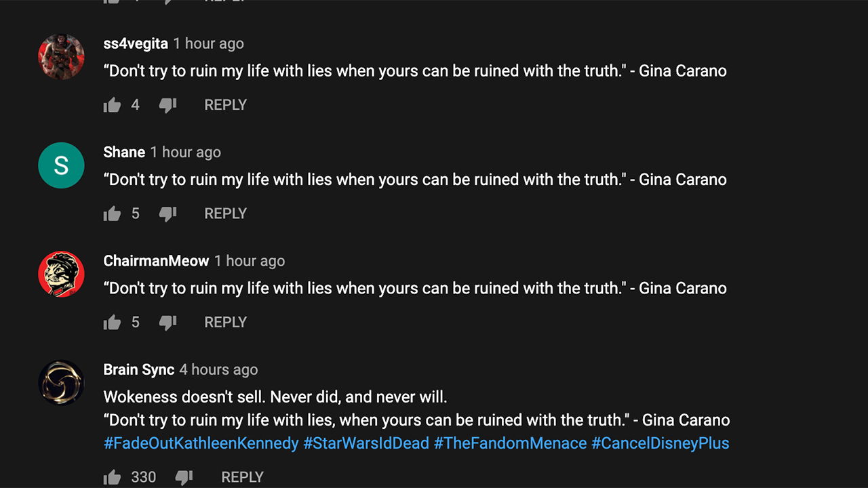Open #FadeOutKathleenKennedy hashtag link

(201, 443)
